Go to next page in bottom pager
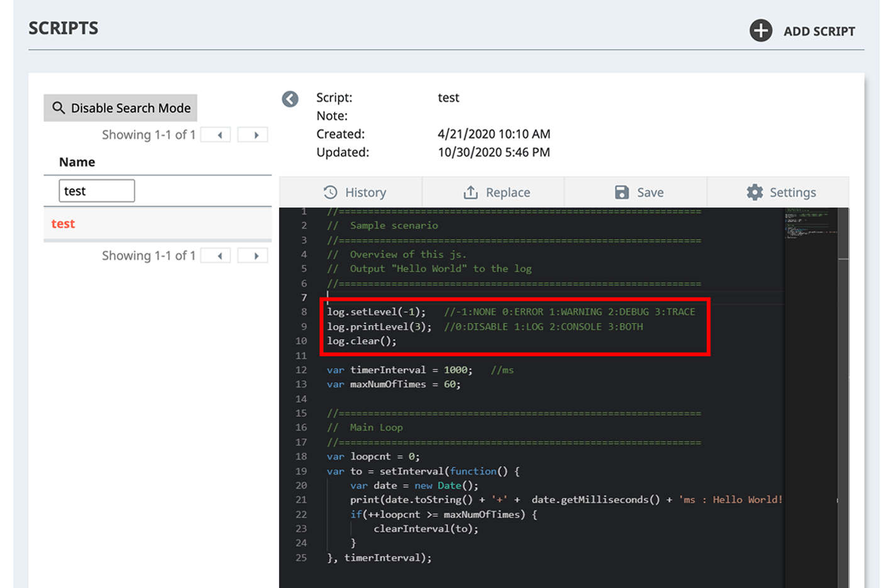The height and width of the screenshot is (588, 893). click(x=253, y=255)
